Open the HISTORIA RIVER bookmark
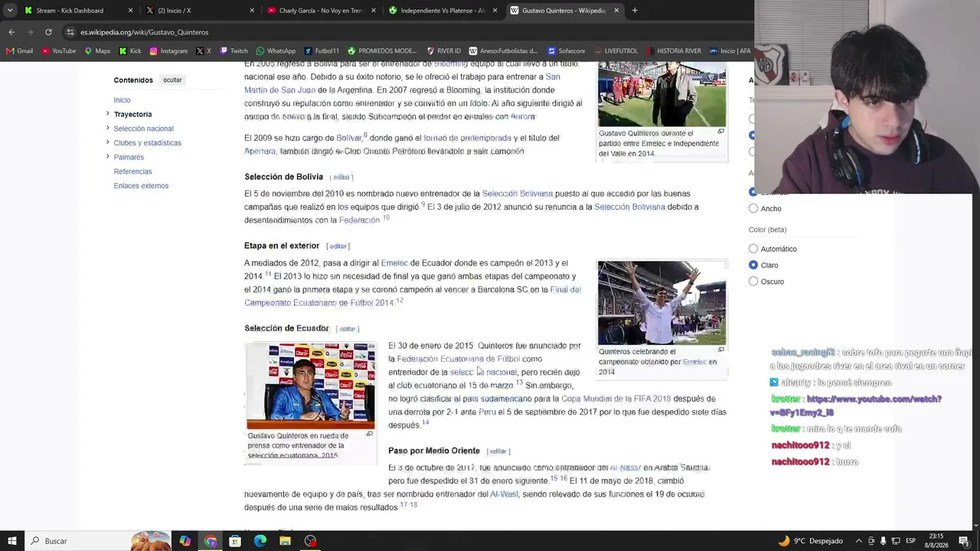Image resolution: width=980 pixels, height=551 pixels. [x=673, y=51]
